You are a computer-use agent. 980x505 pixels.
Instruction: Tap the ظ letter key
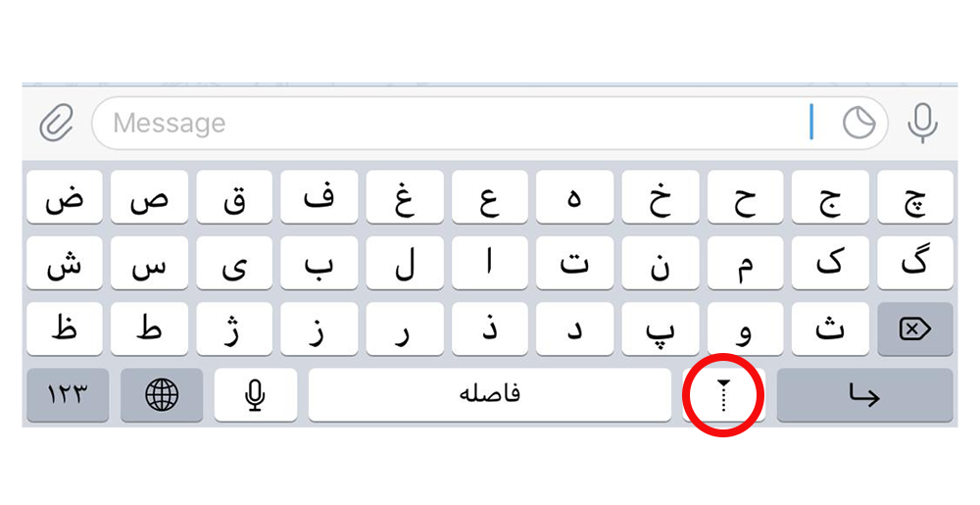point(65,328)
